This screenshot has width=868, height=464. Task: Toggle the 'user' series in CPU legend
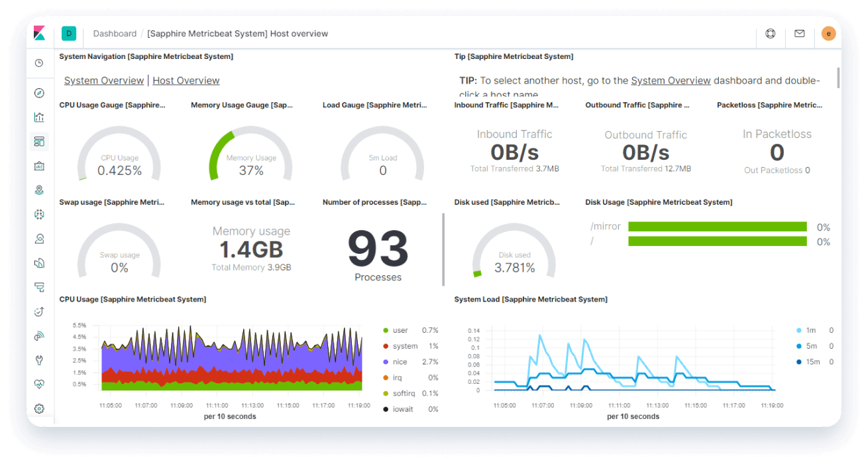coord(400,330)
